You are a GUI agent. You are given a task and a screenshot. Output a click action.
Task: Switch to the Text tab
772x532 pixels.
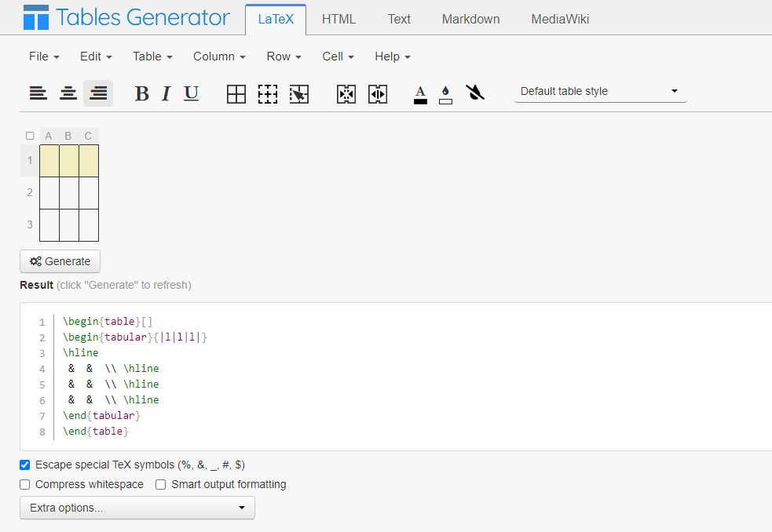[x=399, y=19]
